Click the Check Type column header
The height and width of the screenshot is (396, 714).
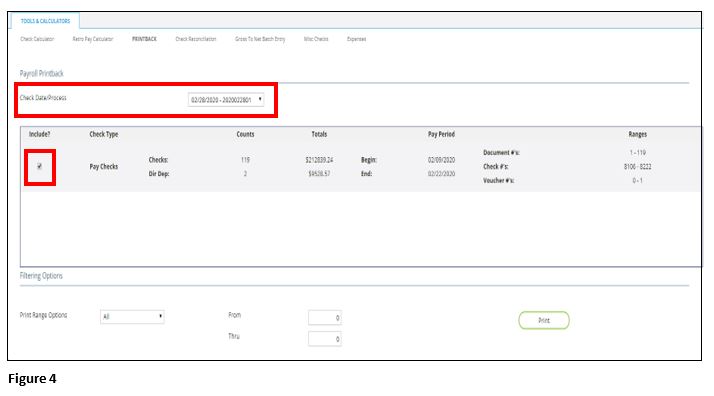pos(104,134)
